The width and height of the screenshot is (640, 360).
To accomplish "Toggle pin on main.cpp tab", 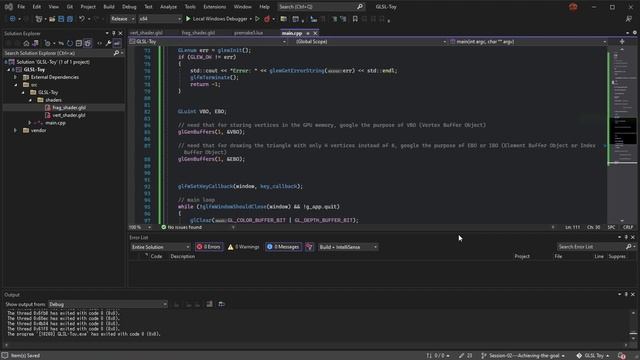I will click(x=308, y=33).
